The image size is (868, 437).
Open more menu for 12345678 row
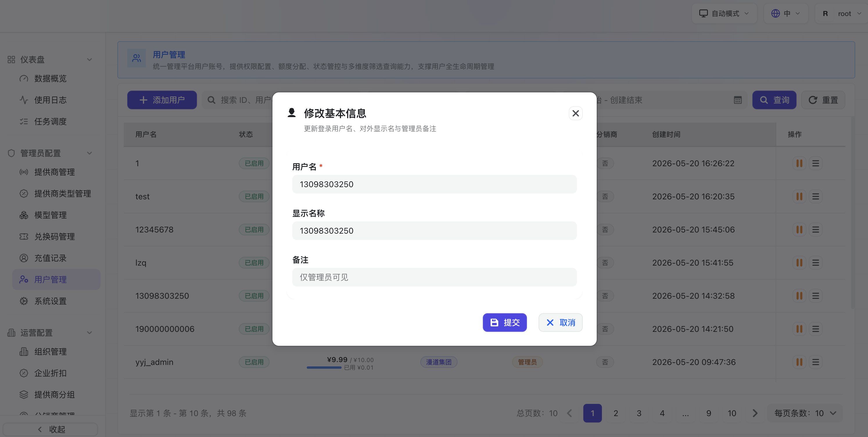(x=815, y=230)
